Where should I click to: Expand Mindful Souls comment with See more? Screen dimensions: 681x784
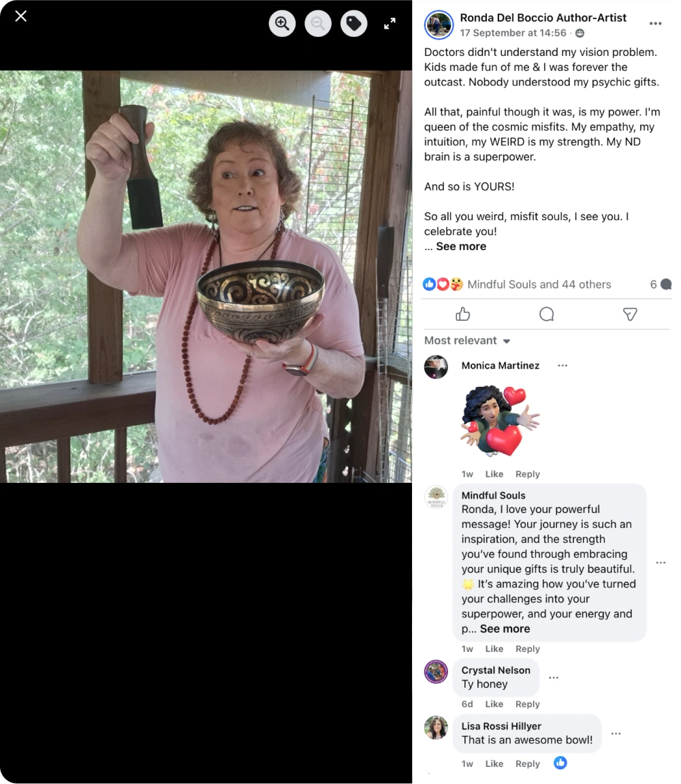click(505, 629)
